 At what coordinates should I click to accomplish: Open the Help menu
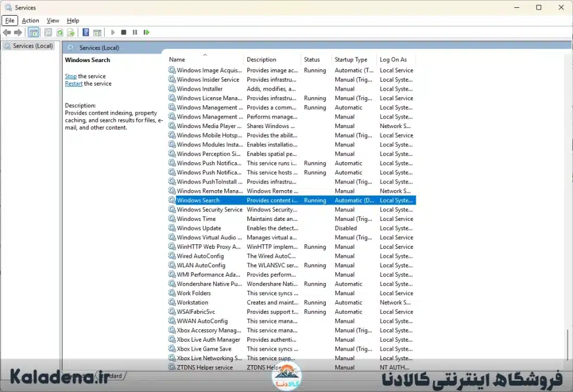tap(73, 21)
